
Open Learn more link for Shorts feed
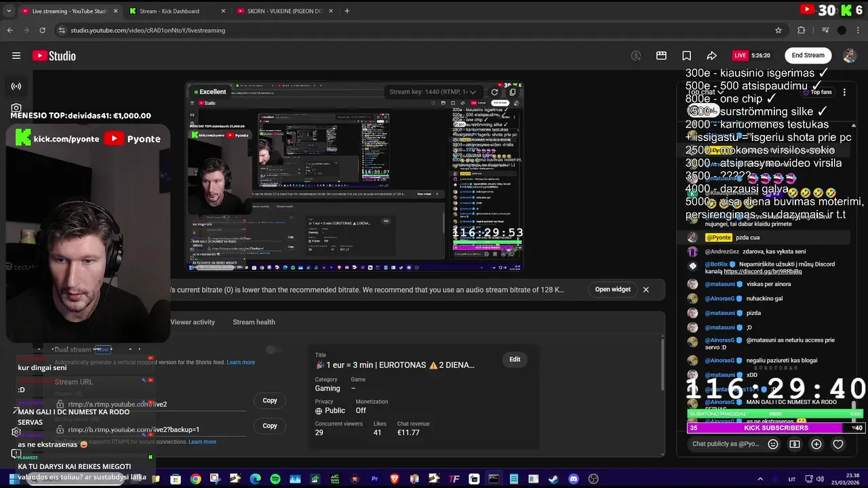pos(241,363)
